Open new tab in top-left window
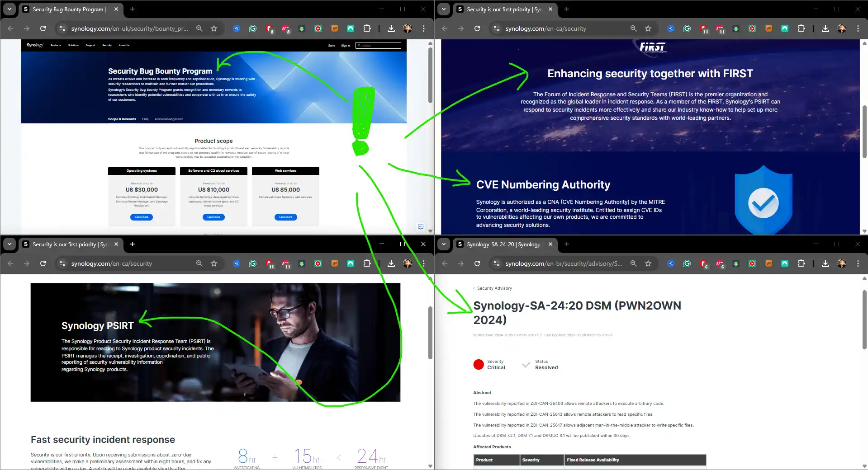 pos(132,9)
